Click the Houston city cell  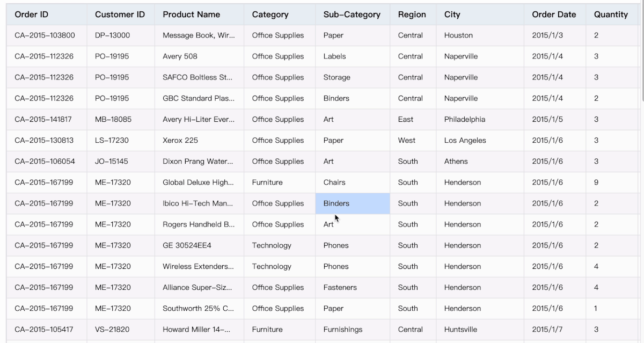[x=458, y=35]
